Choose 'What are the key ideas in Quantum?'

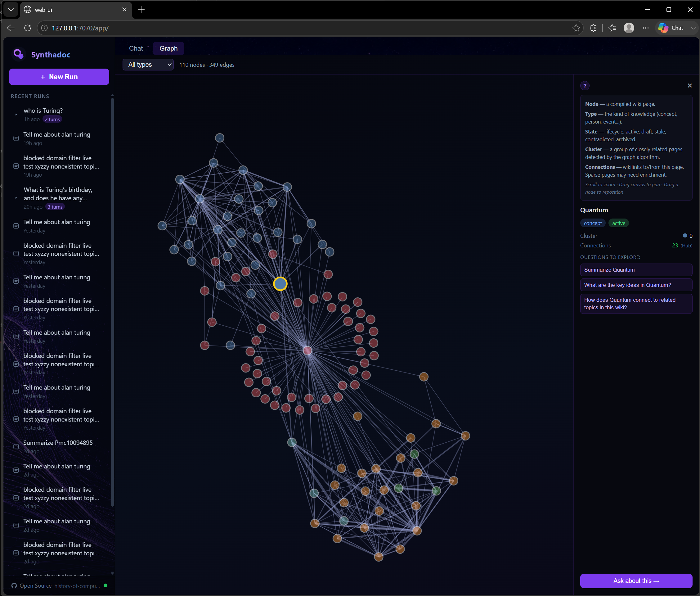click(x=636, y=285)
